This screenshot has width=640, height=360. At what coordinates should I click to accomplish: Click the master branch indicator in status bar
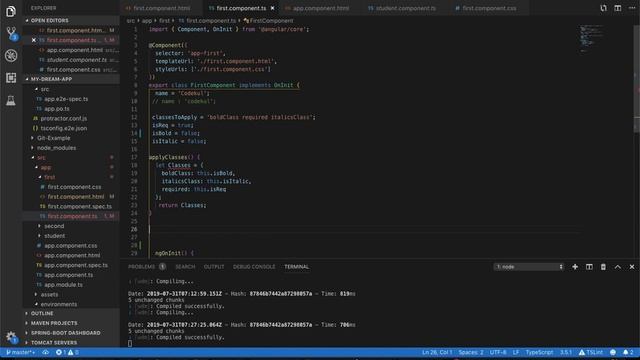coord(20,352)
